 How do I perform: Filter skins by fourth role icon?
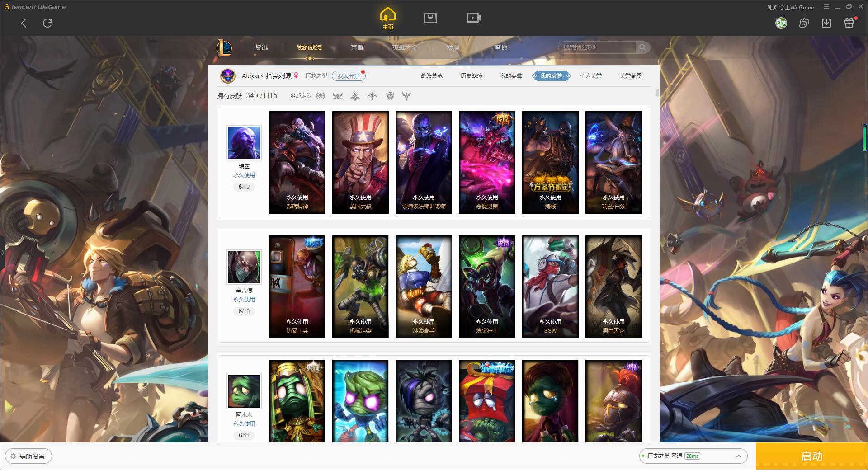pos(372,96)
